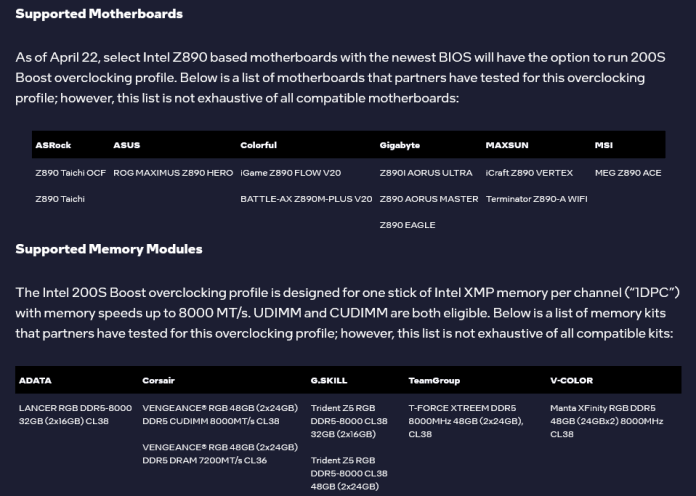The height and width of the screenshot is (496, 696).
Task: Select the Gigabyte column header
Action: click(399, 145)
